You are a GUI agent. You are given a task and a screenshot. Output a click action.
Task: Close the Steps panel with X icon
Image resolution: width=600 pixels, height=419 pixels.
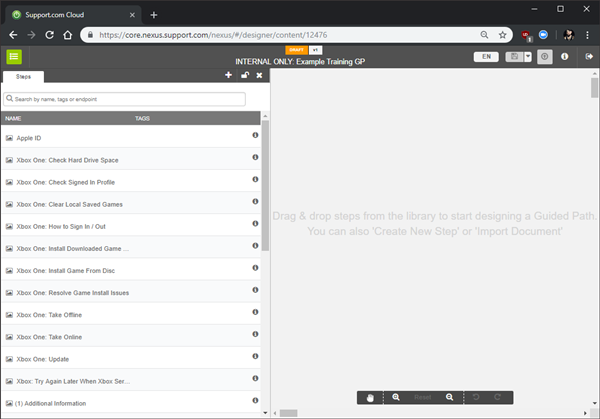pos(259,75)
